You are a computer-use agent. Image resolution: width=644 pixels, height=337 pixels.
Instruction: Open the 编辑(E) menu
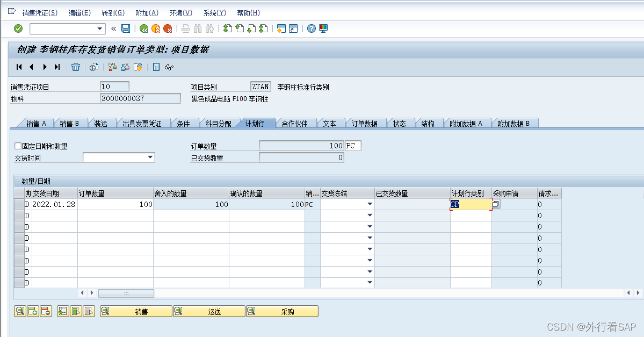coord(79,13)
